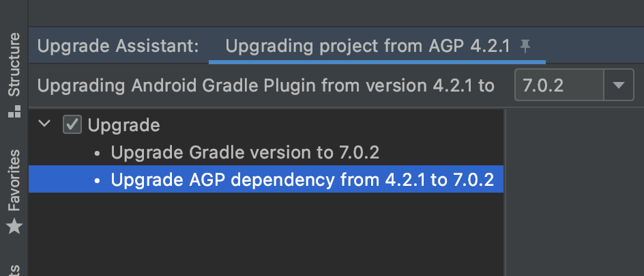Open the Structure sidebar tab label

click(x=14, y=72)
